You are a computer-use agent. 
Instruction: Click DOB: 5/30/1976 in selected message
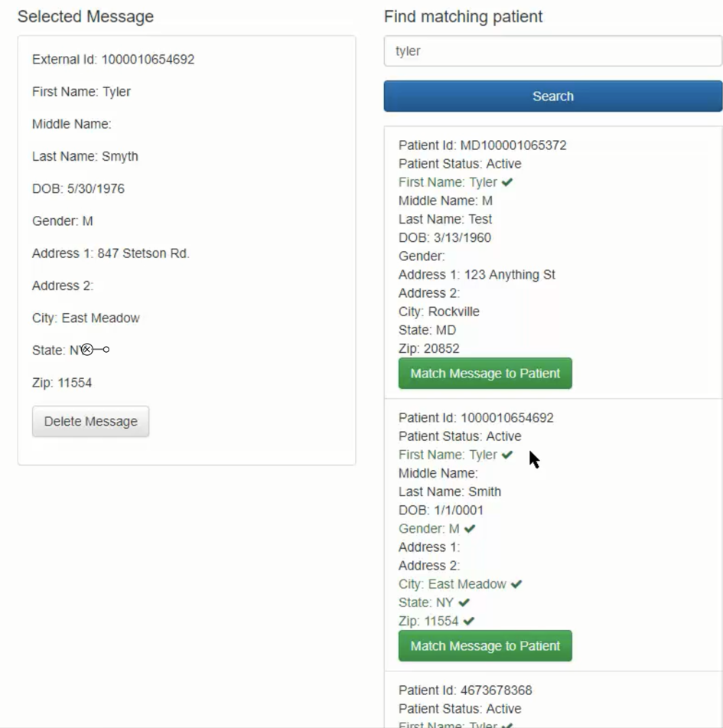[78, 188]
